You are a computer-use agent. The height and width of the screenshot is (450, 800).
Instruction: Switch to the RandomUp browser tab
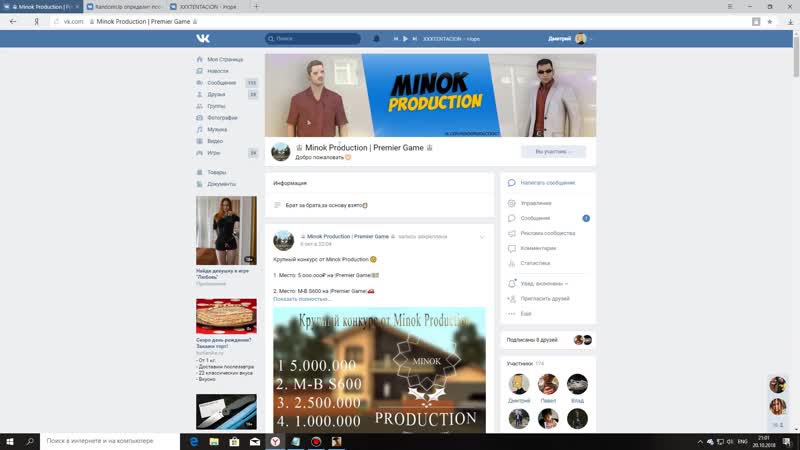(125, 7)
